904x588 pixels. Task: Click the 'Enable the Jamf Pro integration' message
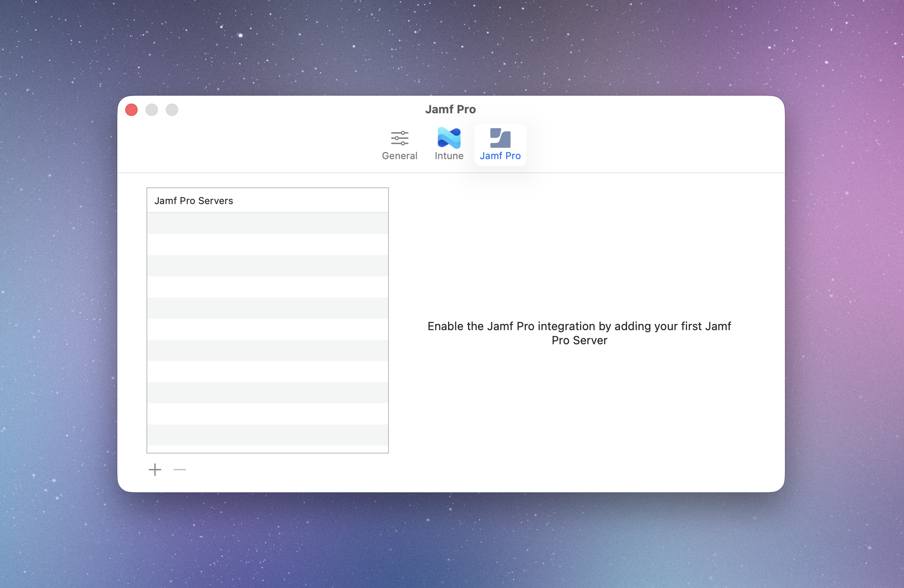pyautogui.click(x=579, y=333)
